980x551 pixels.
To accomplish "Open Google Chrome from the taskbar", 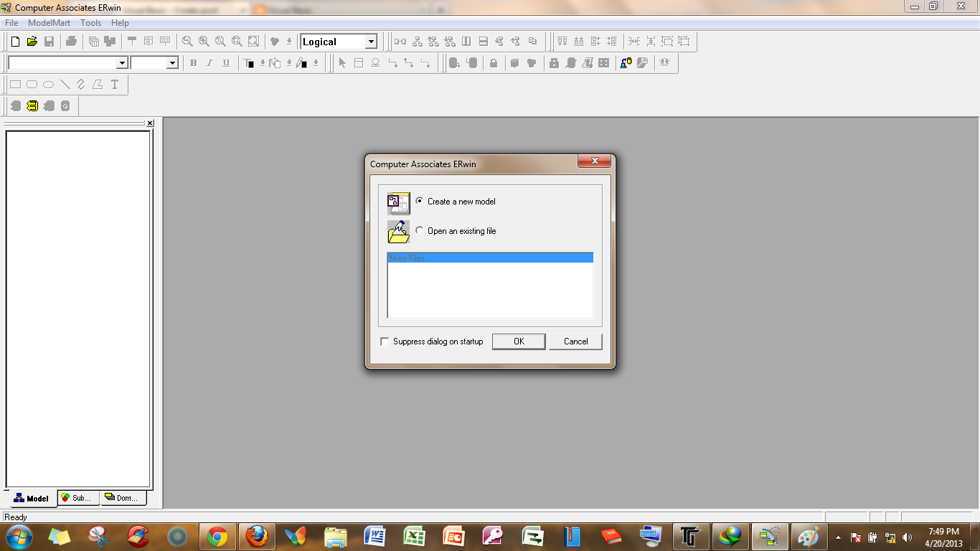I will coord(217,537).
